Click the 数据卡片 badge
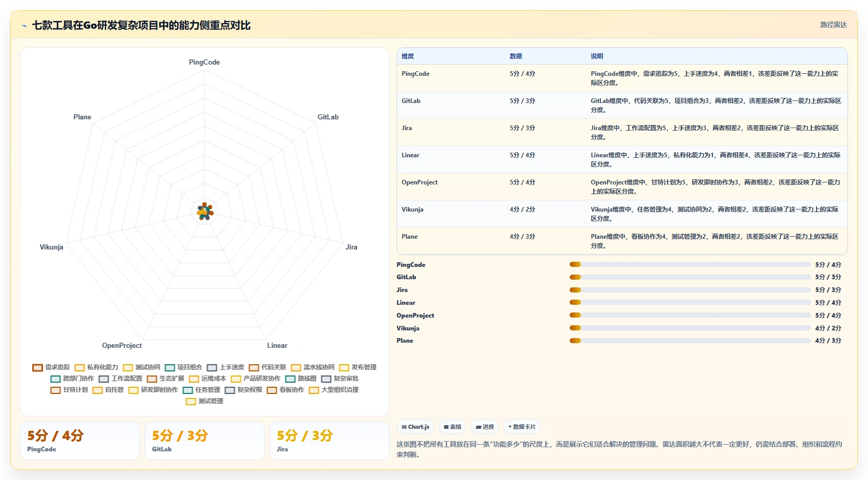Viewport: 868px width, 480px height. 522,427
